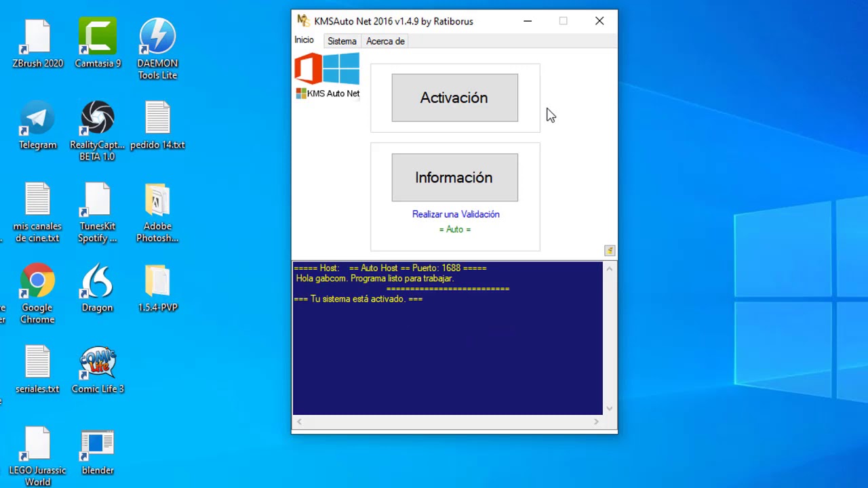Click the Host Auto Host Puerto 1688 line
The height and width of the screenshot is (488, 868).
(390, 268)
